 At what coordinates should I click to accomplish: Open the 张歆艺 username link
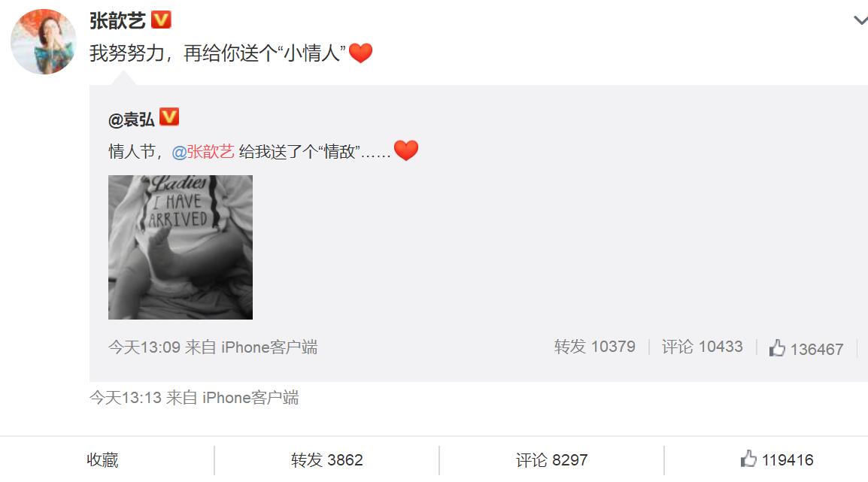coord(117,20)
